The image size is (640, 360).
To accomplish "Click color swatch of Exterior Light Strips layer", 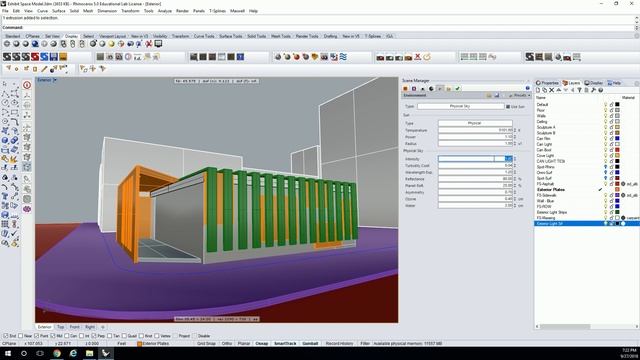I will (x=617, y=212).
